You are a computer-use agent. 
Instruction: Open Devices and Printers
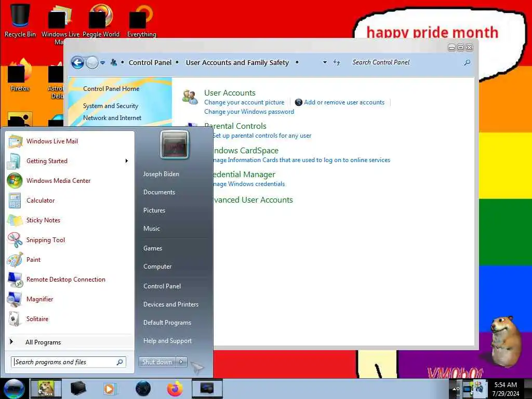tap(171, 304)
